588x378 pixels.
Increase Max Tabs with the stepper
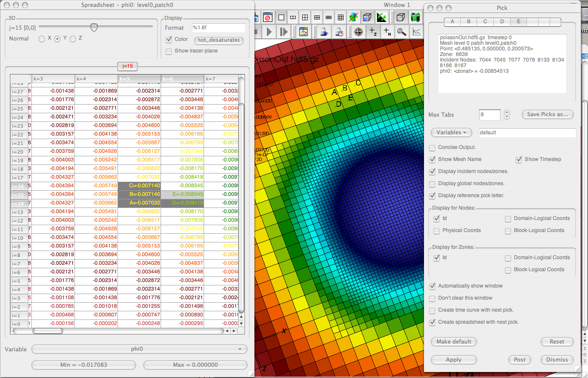click(507, 112)
